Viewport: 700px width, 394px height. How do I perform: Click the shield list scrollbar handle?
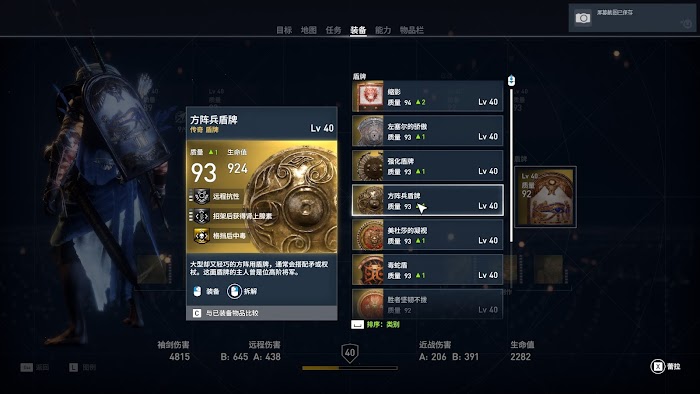pyautogui.click(x=512, y=81)
